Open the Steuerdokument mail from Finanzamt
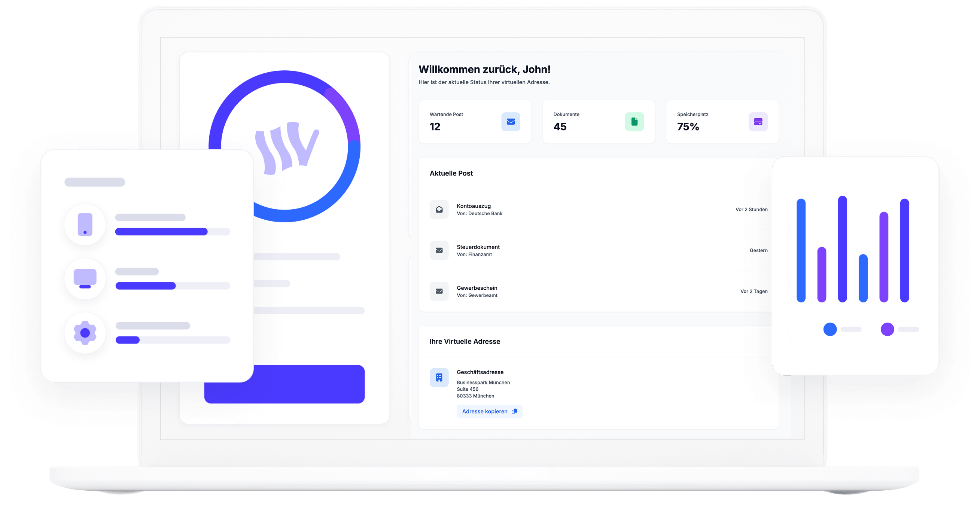 click(x=478, y=247)
